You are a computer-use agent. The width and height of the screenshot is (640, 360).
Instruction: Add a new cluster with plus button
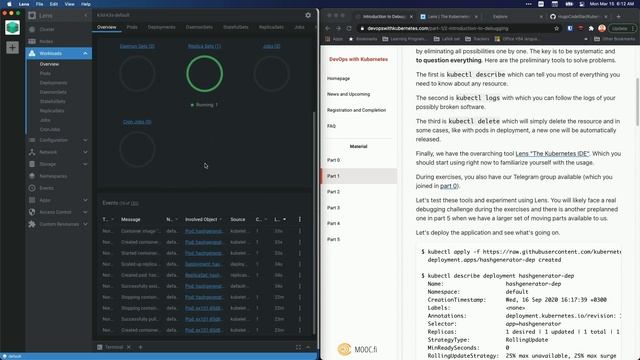12,48
